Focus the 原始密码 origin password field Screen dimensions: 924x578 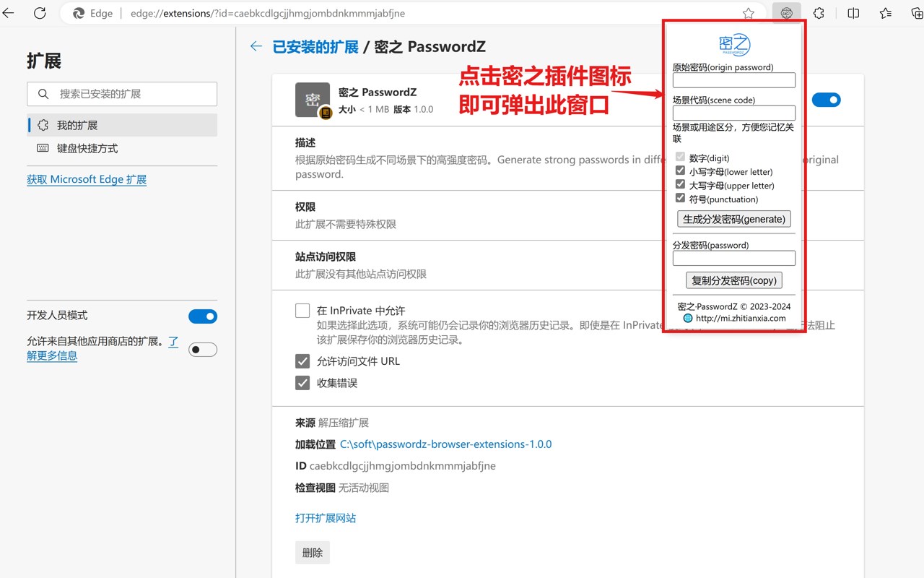(x=734, y=80)
